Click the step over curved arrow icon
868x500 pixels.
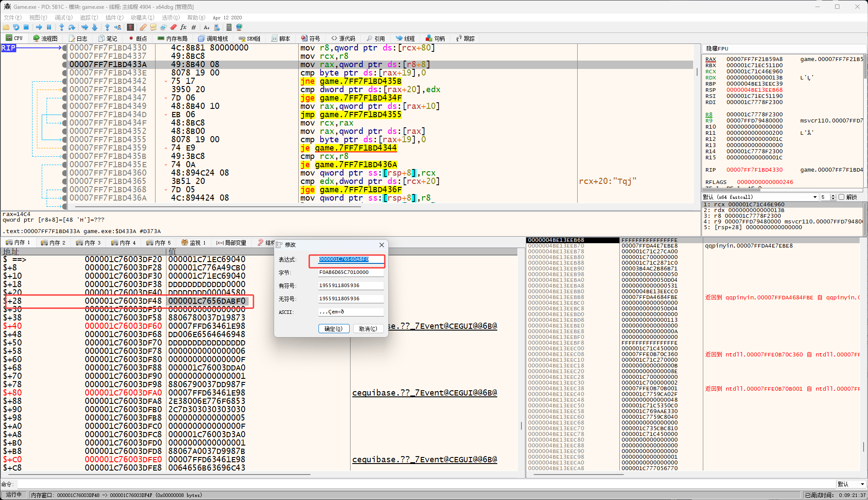[x=72, y=27]
